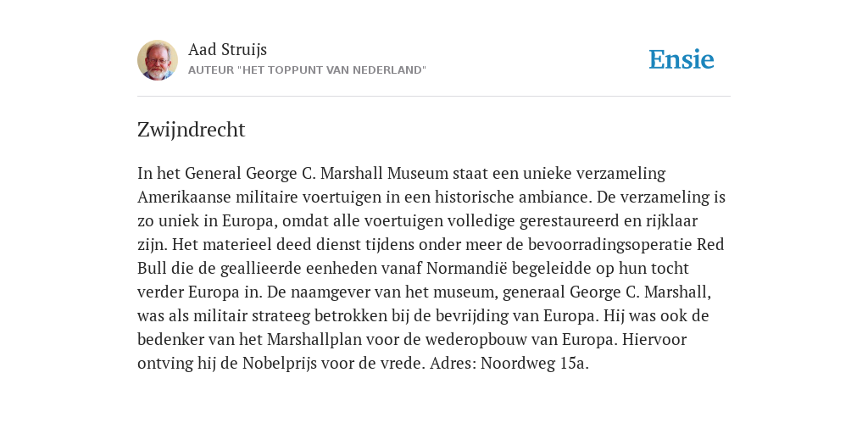Click Aad Struijs' avatar photo
The width and height of the screenshot is (868, 434).
coord(158,60)
